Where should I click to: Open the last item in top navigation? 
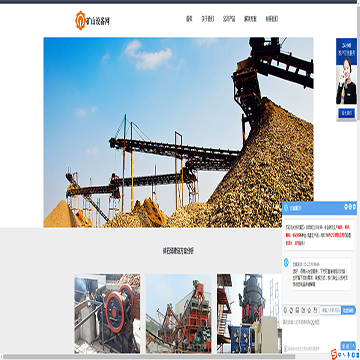coord(272,19)
